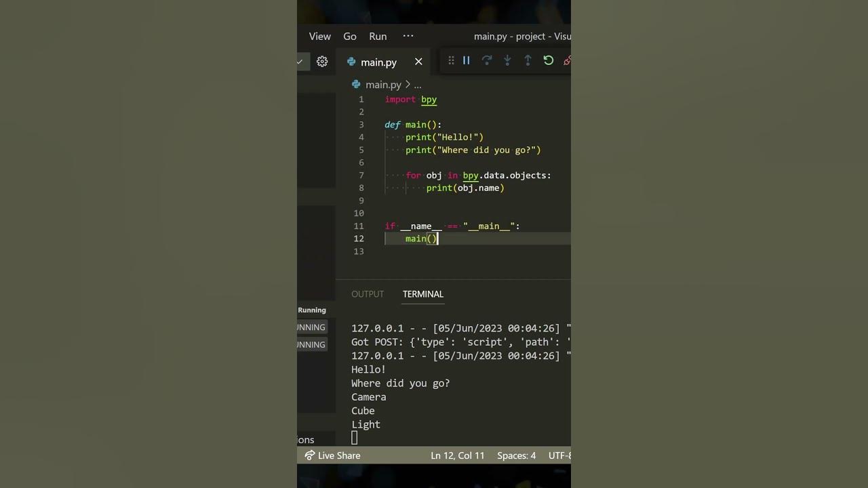Click the if __name__ == "__main__" line

[x=452, y=226]
